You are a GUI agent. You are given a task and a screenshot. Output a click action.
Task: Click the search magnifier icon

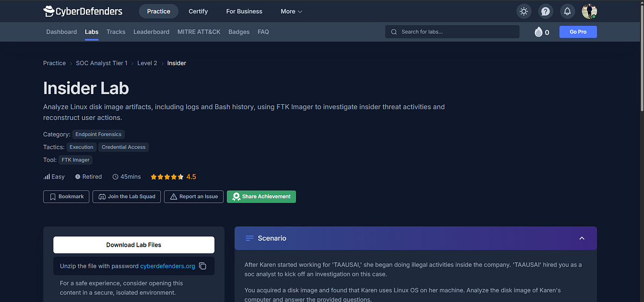click(x=394, y=32)
